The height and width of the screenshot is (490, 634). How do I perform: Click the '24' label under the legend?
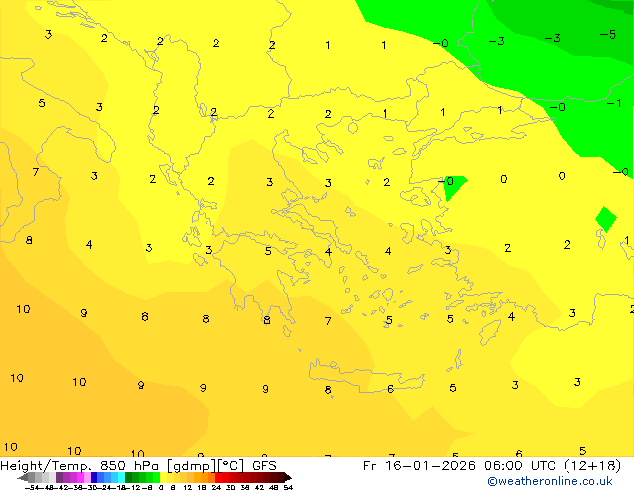pyautogui.click(x=216, y=487)
